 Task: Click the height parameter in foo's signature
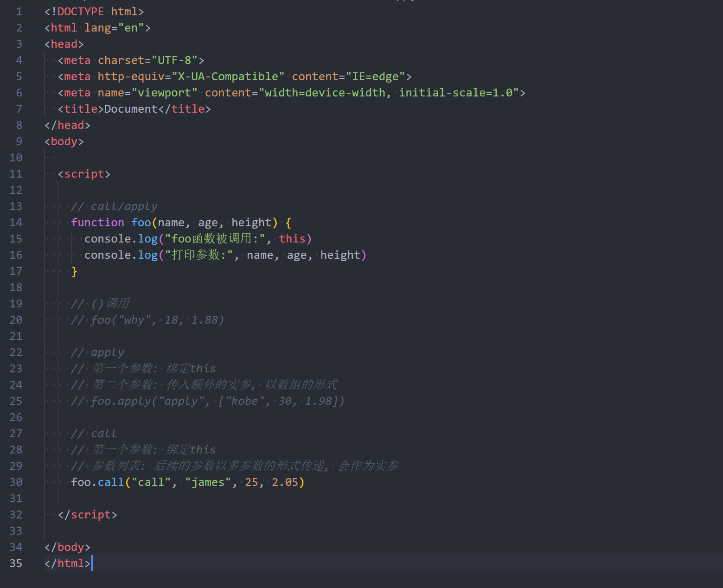251,223
